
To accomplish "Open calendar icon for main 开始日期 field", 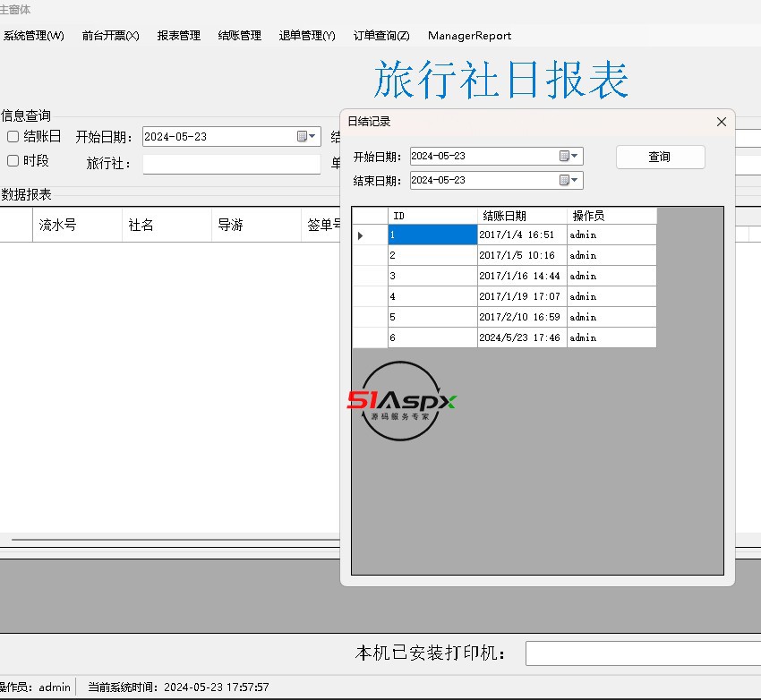I will 302,137.
